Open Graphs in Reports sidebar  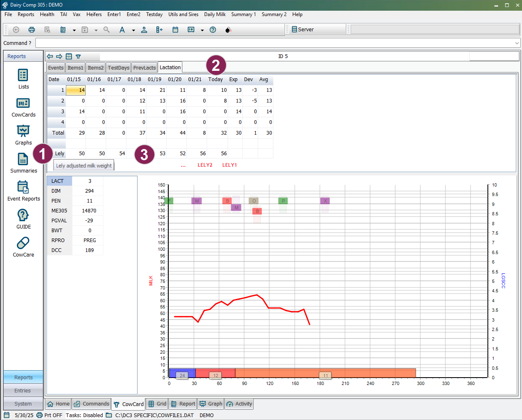[x=23, y=135]
